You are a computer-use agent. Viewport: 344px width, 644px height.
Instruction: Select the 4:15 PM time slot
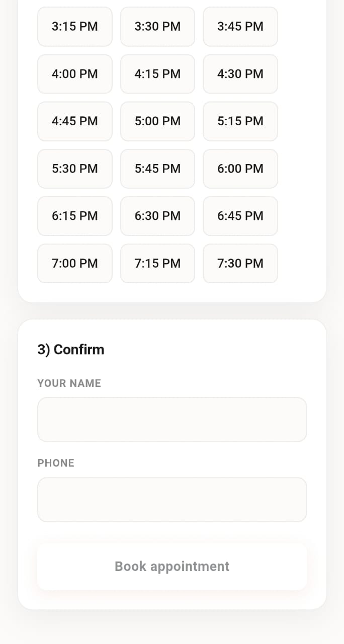pos(157,73)
